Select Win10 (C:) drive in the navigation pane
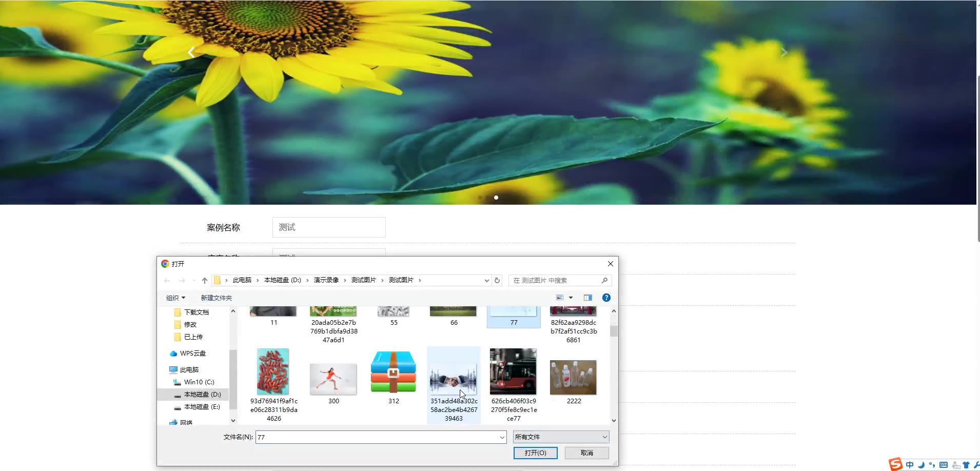This screenshot has height=471, width=980. 199,382
